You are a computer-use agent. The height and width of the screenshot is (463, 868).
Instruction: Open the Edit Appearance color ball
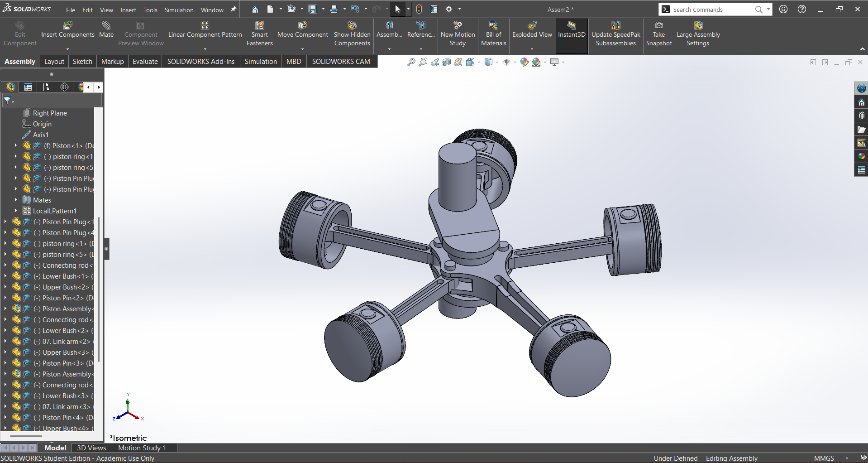(x=524, y=62)
